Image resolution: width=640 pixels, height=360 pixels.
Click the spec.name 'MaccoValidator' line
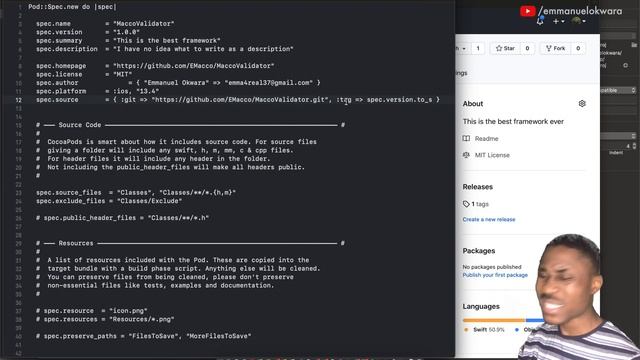click(105, 24)
